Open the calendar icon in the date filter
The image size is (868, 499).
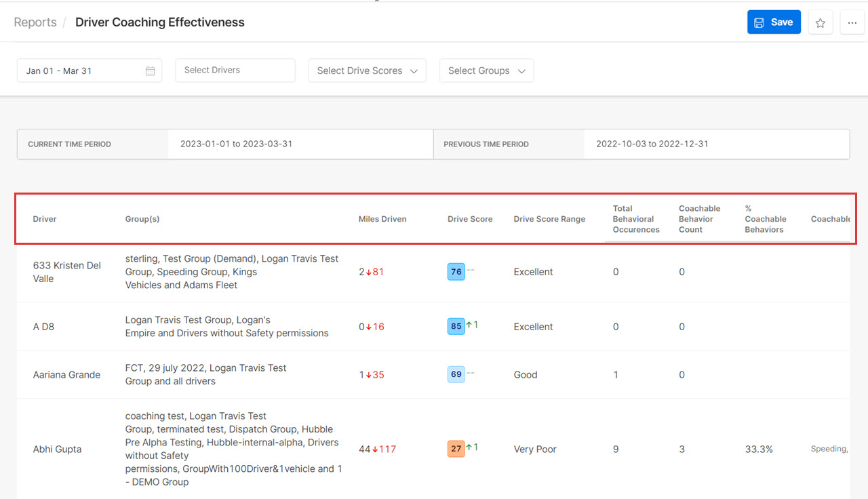pos(150,70)
